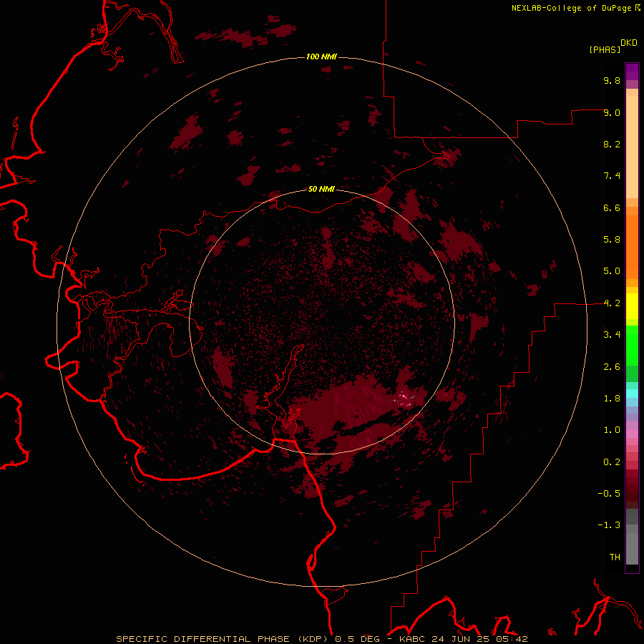Click the 5.0 value on the color scale
Screen dimensions: 644x644
point(612,271)
